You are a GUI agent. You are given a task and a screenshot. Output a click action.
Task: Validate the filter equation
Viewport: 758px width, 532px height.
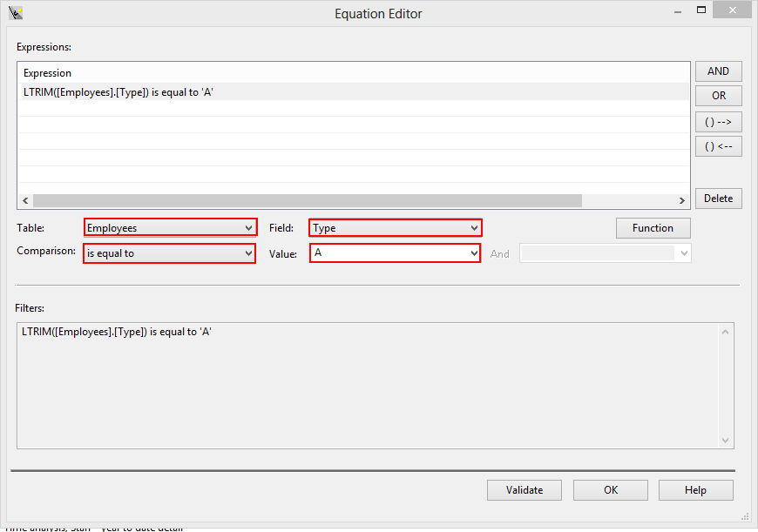tap(524, 490)
